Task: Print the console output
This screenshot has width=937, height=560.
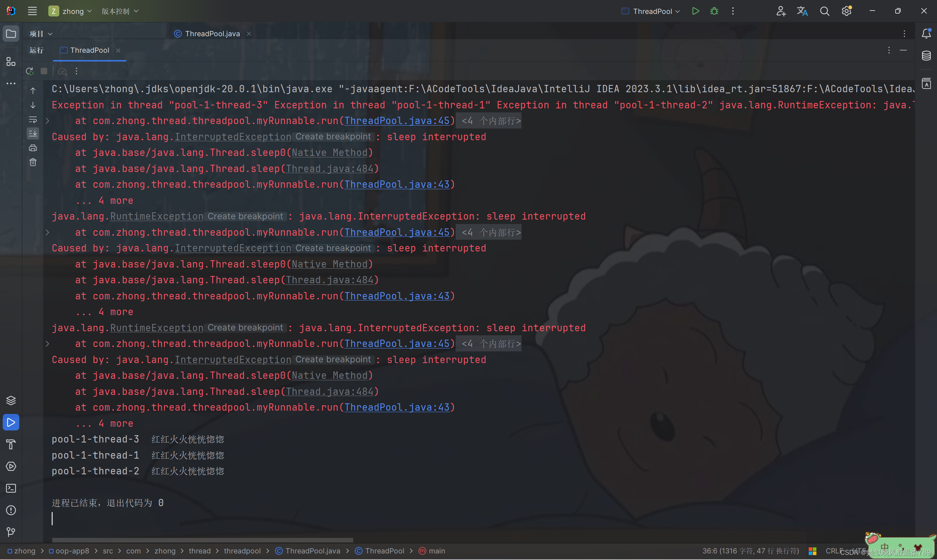Action: pos(33,148)
